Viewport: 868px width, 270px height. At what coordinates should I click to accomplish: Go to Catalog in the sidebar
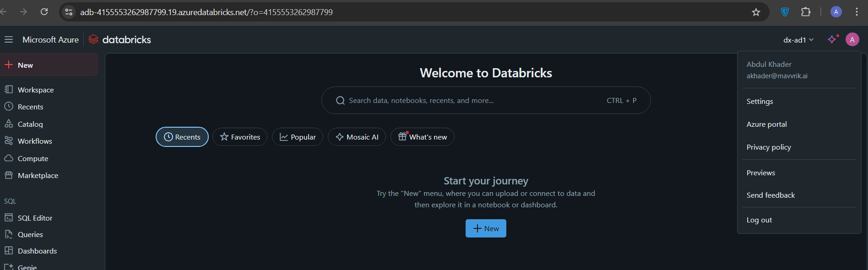pyautogui.click(x=30, y=124)
